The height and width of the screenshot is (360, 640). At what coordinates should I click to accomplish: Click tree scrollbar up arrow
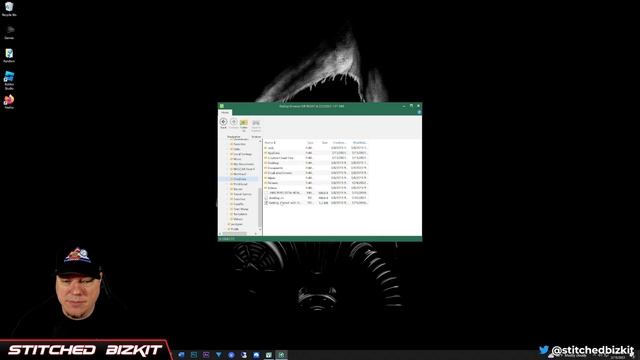[260, 141]
